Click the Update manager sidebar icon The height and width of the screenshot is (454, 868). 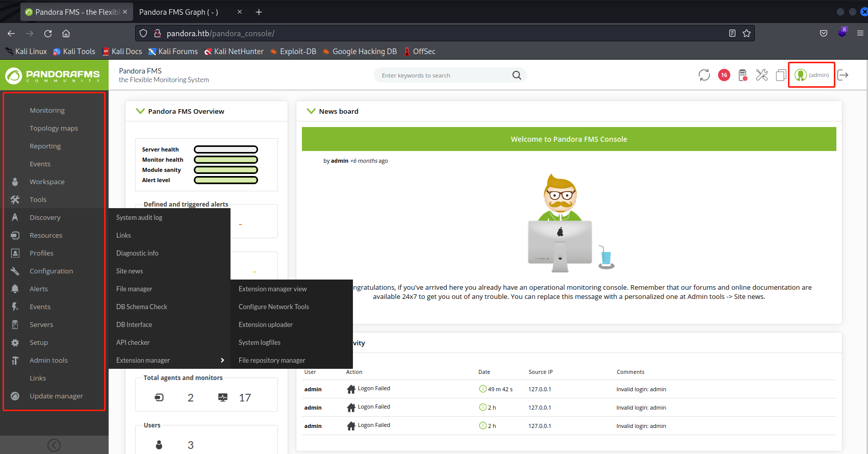click(x=15, y=396)
